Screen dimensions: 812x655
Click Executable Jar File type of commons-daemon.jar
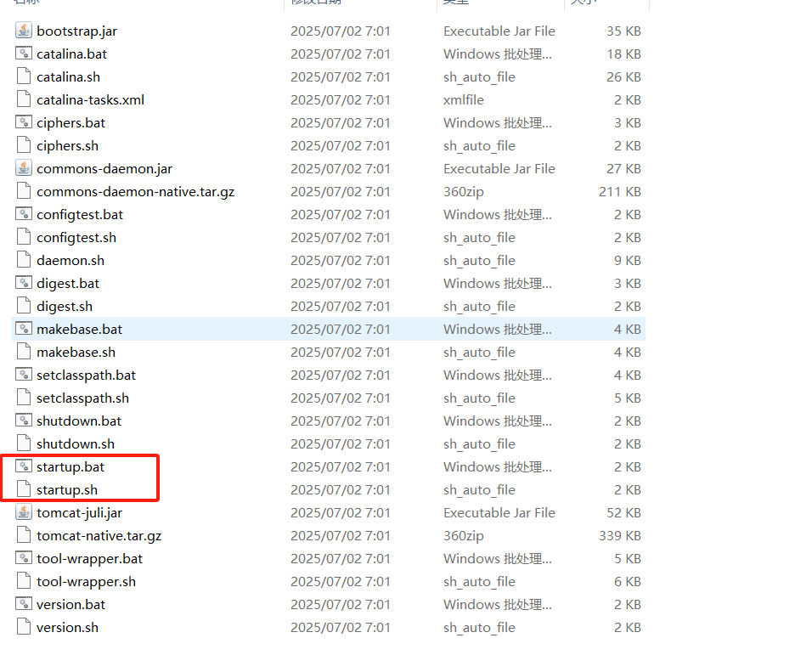click(x=499, y=169)
